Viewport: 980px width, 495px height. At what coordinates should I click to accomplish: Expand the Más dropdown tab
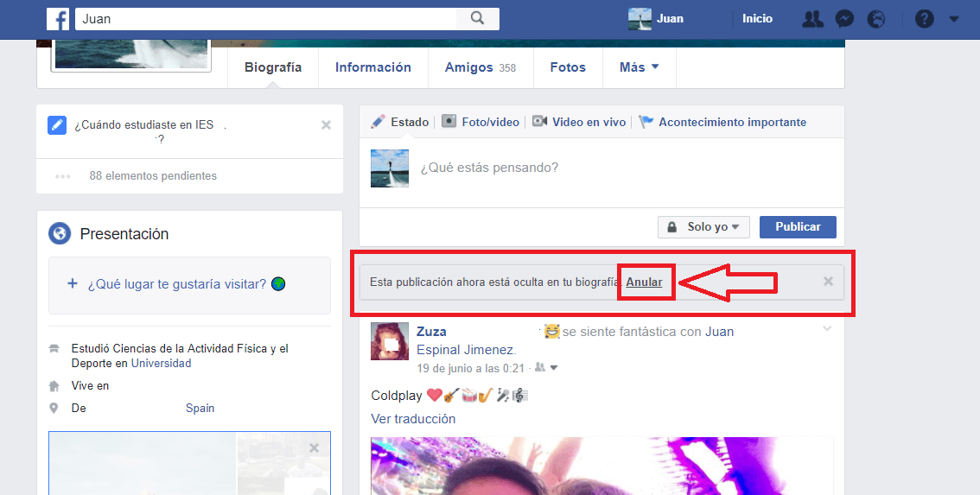coord(639,67)
